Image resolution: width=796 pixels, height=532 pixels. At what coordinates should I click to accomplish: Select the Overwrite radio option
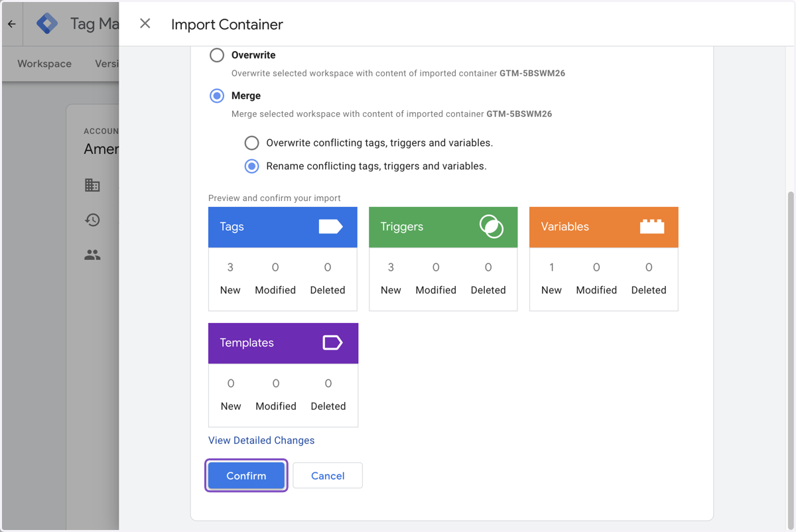217,55
